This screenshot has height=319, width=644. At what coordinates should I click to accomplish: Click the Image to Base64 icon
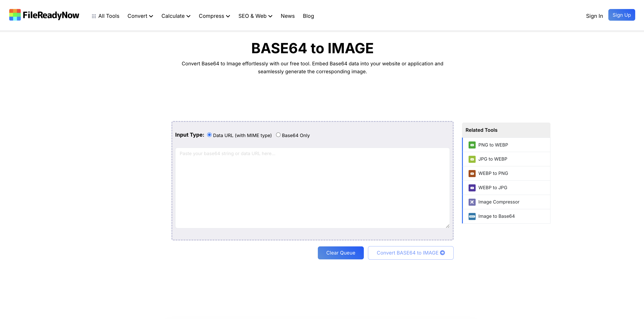click(x=472, y=216)
